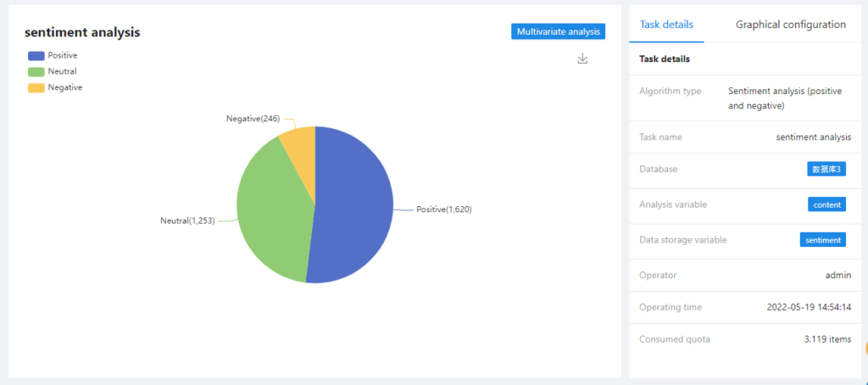Click the Negative(246) data label
868x385 pixels.
click(253, 119)
